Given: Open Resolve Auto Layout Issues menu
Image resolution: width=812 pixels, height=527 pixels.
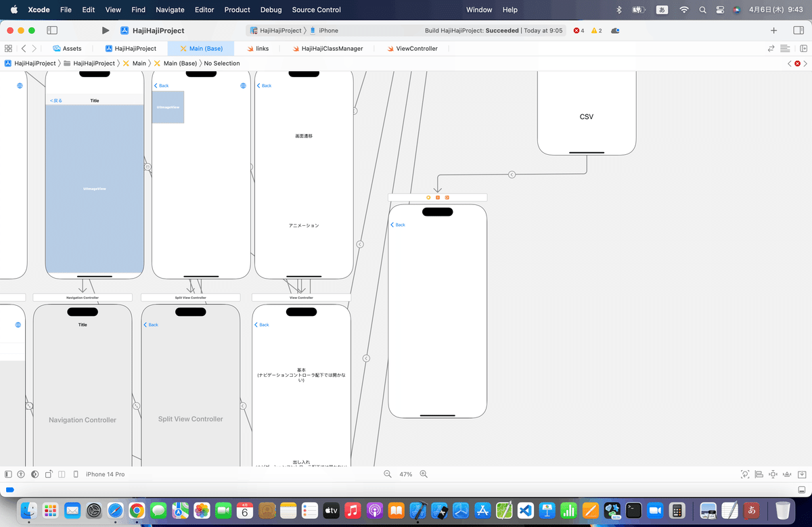Looking at the screenshot, I should click(x=788, y=474).
